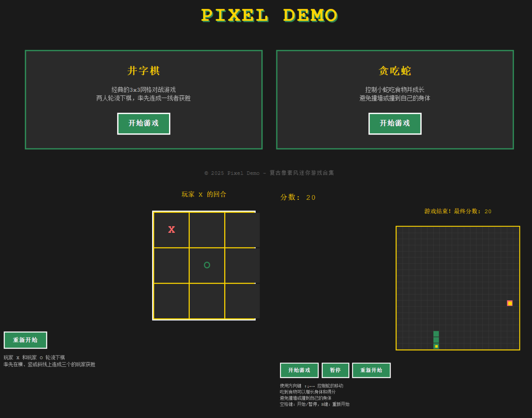Screen dimensions: 532x418
Task: Restart the tic-tac-toe game with 重新开始
Action: (25, 340)
